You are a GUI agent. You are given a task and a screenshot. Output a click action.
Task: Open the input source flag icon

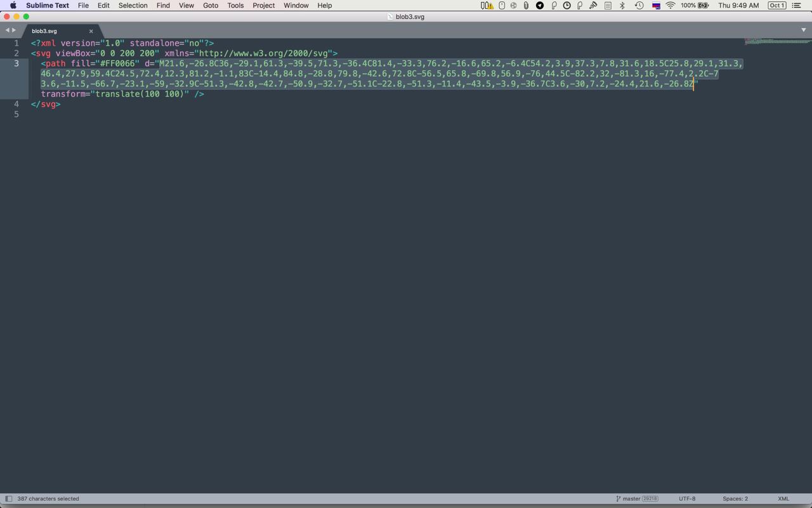click(x=656, y=6)
